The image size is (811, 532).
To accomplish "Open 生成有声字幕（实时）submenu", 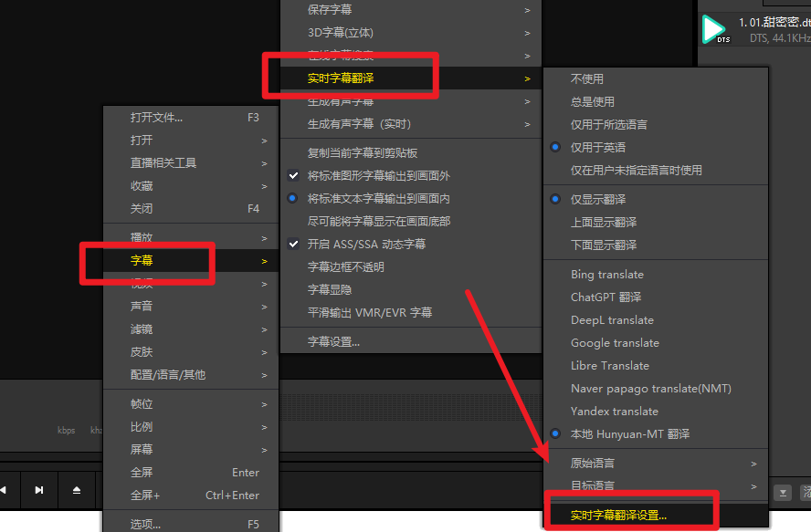I will pos(411,124).
